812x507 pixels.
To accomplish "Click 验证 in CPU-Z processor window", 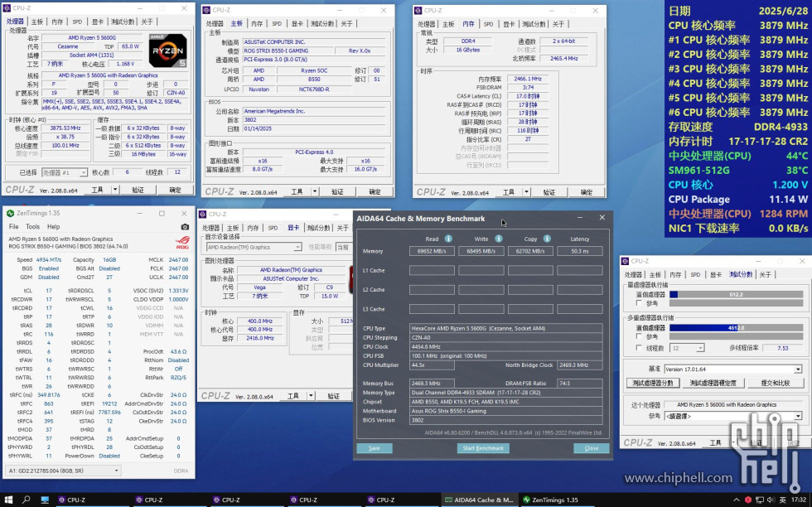I will click(x=138, y=190).
